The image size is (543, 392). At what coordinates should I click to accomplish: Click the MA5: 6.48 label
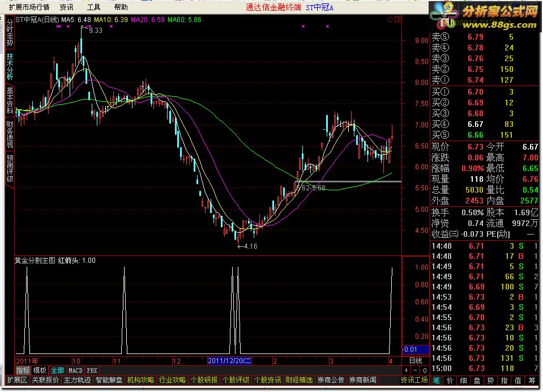76,20
